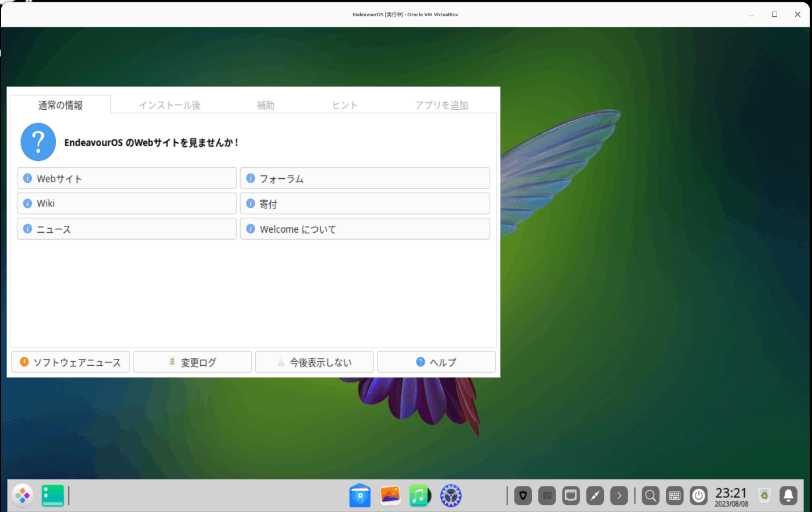Open the フォーラム button
Viewport: 812px width, 512px height.
click(x=365, y=178)
